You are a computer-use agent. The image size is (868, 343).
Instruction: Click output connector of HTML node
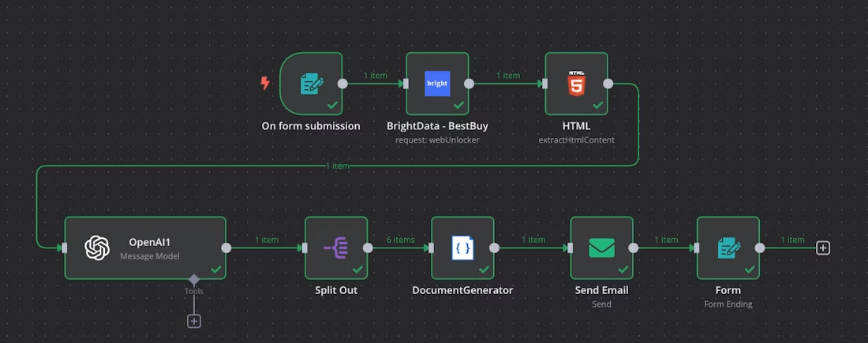608,84
